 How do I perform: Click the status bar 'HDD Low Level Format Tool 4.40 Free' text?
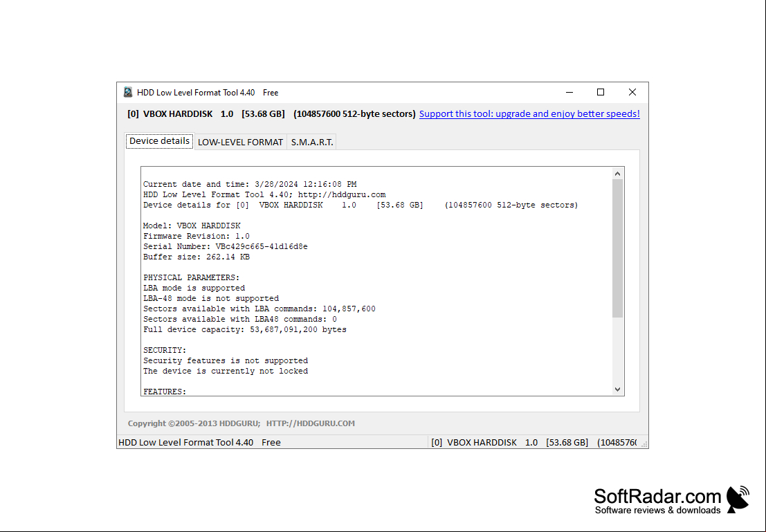(200, 443)
